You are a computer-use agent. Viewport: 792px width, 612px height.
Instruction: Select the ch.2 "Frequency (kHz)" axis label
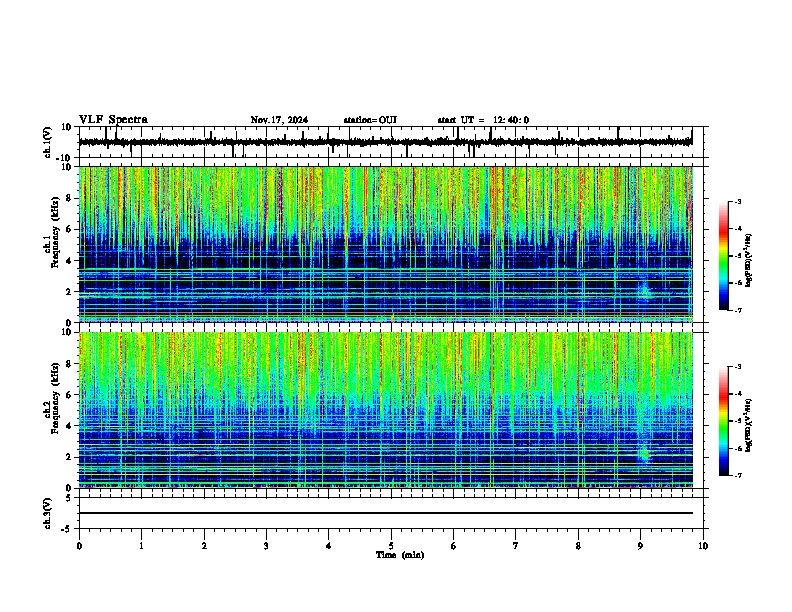(56, 397)
